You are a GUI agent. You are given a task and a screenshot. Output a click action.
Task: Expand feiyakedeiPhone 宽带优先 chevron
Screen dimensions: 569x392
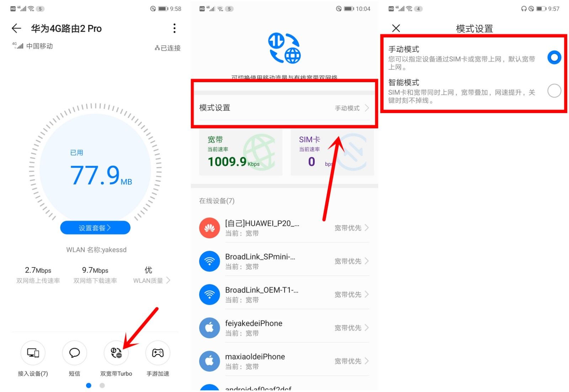pyautogui.click(x=367, y=328)
